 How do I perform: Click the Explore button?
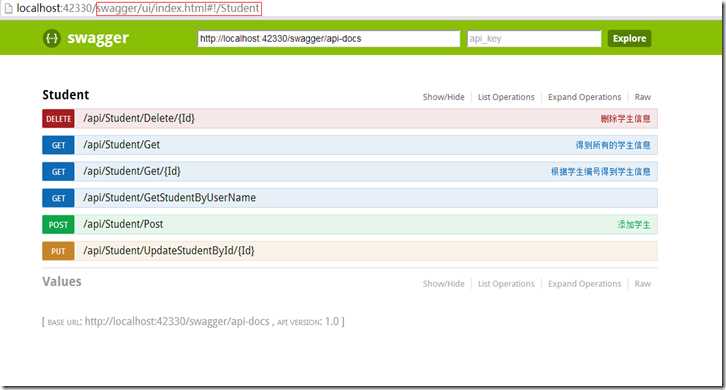point(629,38)
